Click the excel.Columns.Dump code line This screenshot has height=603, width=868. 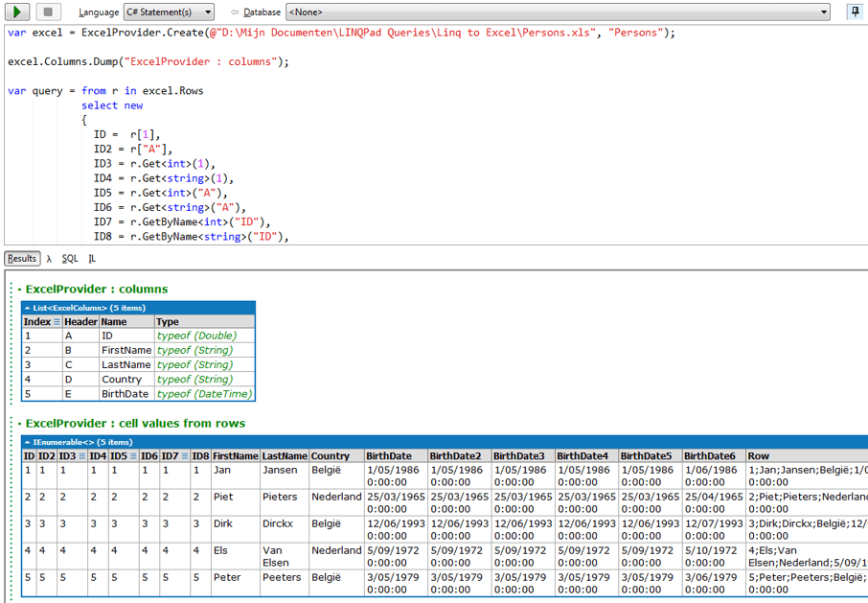pyautogui.click(x=148, y=62)
